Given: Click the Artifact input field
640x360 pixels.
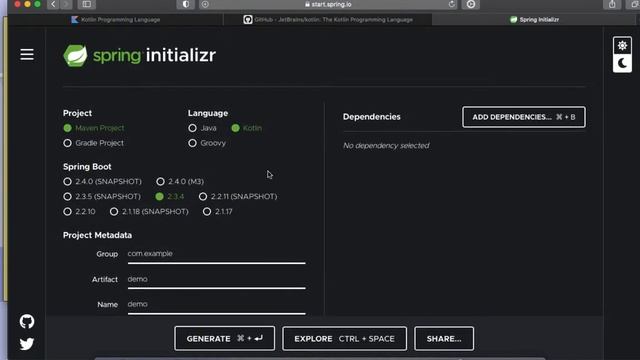Looking at the screenshot, I should point(216,280).
